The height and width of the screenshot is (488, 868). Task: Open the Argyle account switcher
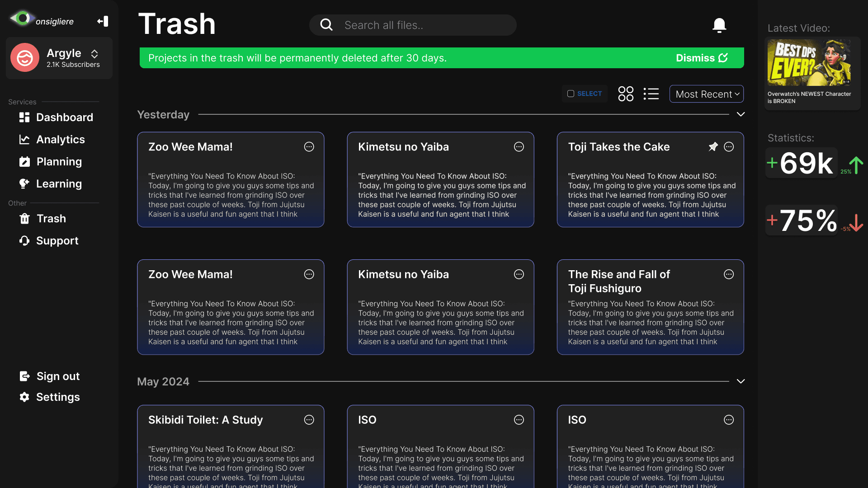click(x=94, y=54)
